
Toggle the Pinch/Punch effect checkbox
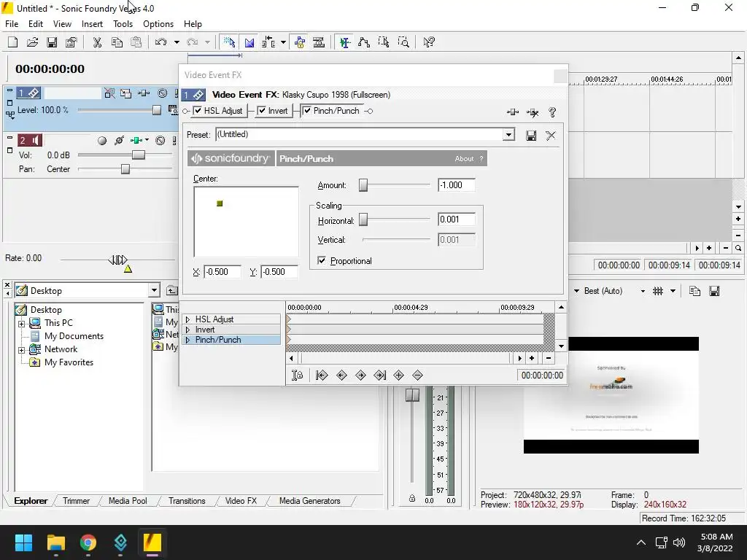[307, 111]
